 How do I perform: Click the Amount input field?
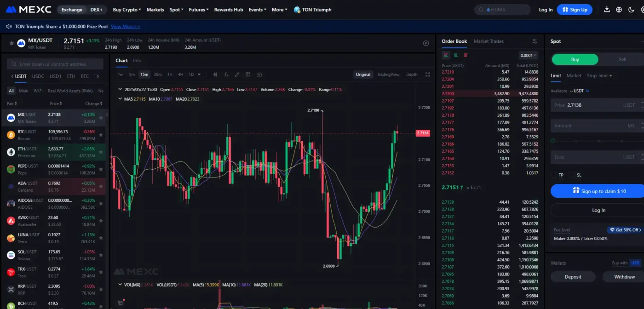(x=597, y=126)
